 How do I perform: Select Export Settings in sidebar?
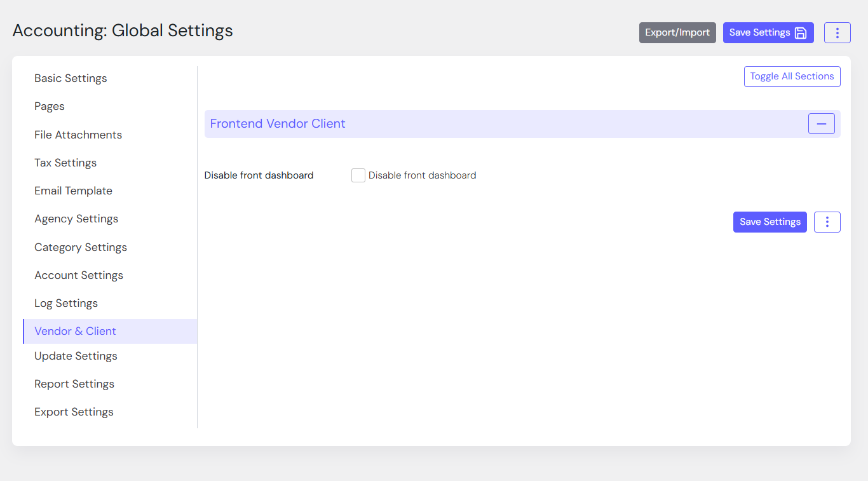[74, 412]
